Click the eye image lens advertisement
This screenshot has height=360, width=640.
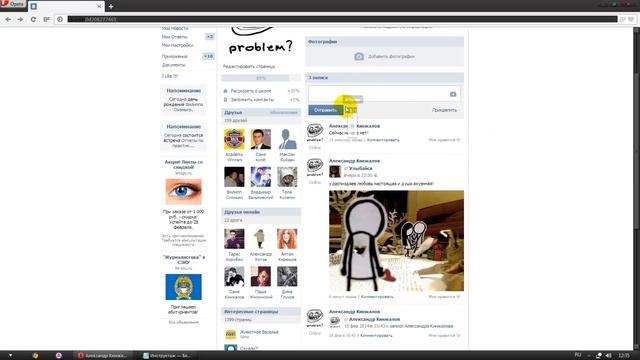coord(183,191)
